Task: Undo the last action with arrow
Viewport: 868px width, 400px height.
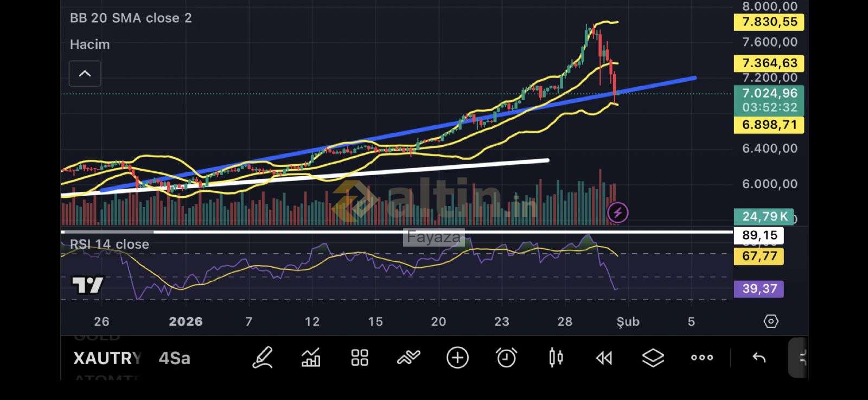Action: (759, 358)
